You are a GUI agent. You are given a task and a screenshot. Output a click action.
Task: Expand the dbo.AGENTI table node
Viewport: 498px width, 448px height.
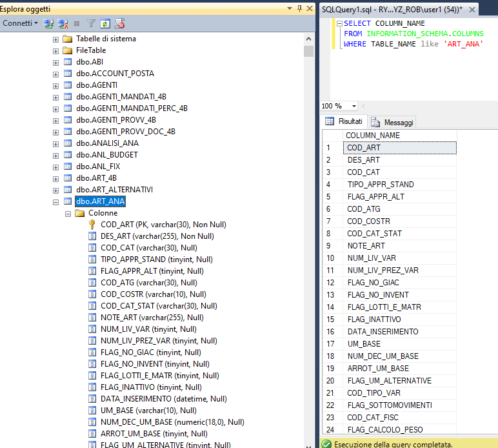56,86
